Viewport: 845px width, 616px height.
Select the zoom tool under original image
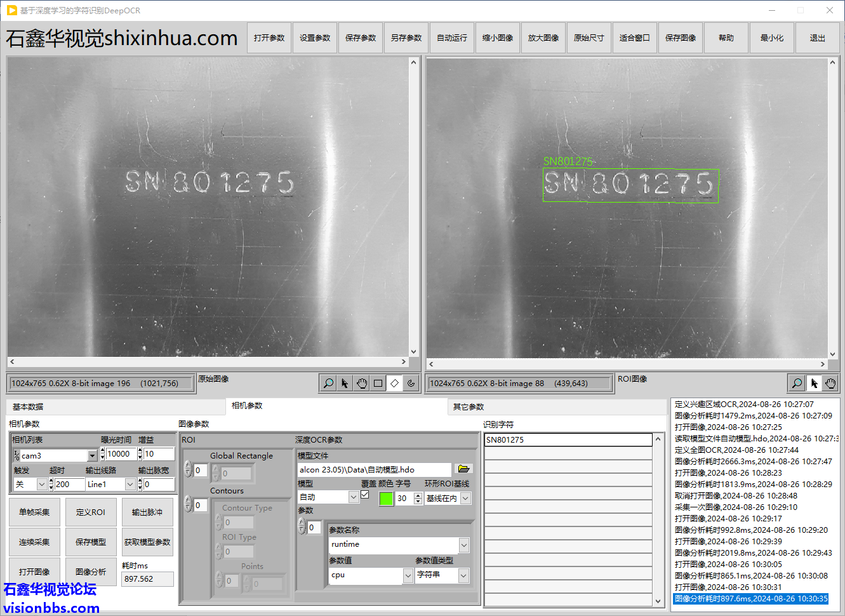pos(328,383)
